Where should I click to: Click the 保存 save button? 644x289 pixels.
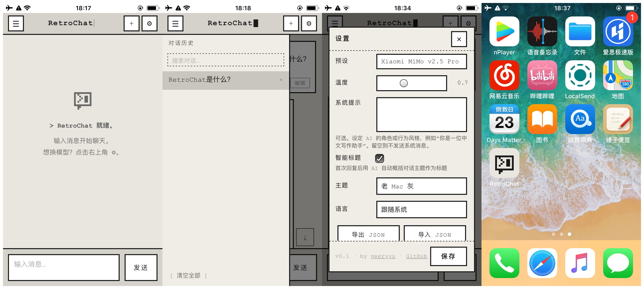click(449, 256)
